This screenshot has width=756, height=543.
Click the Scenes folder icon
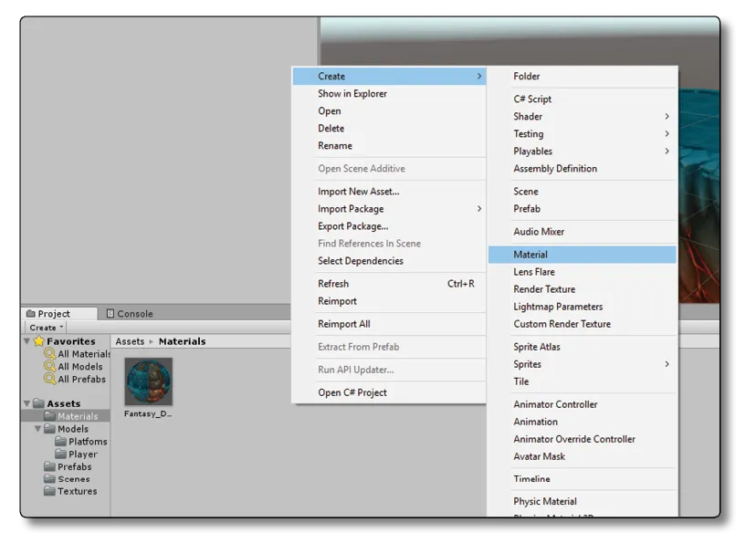pos(50,479)
